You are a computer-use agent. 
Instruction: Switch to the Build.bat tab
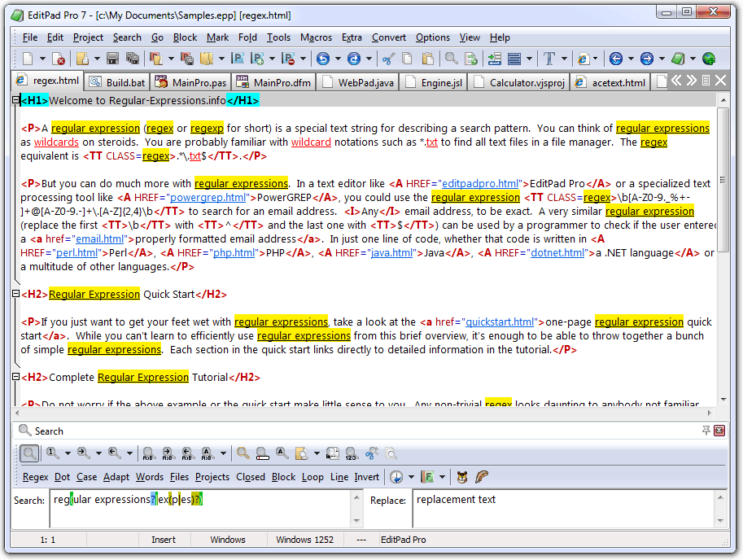coord(117,82)
